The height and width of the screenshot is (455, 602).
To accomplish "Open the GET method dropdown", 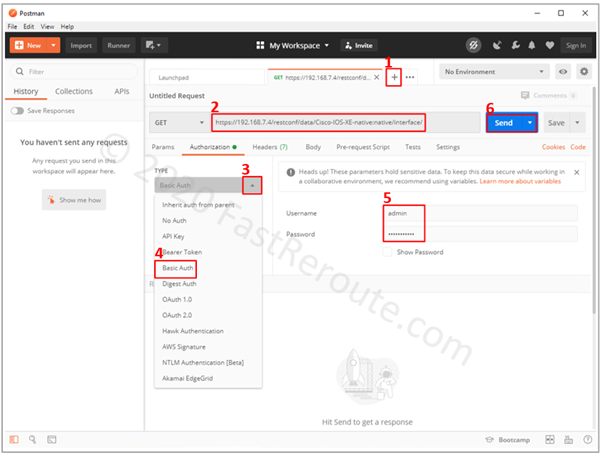I will 179,122.
